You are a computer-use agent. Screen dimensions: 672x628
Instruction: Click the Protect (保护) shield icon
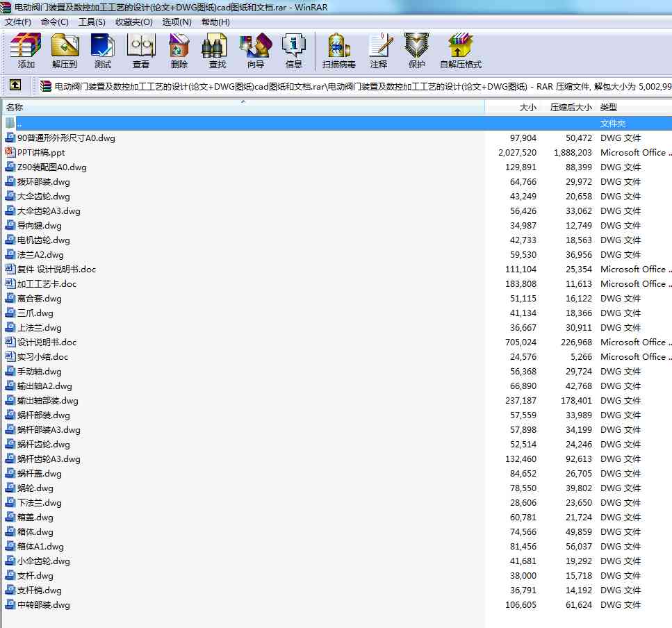coord(417,51)
